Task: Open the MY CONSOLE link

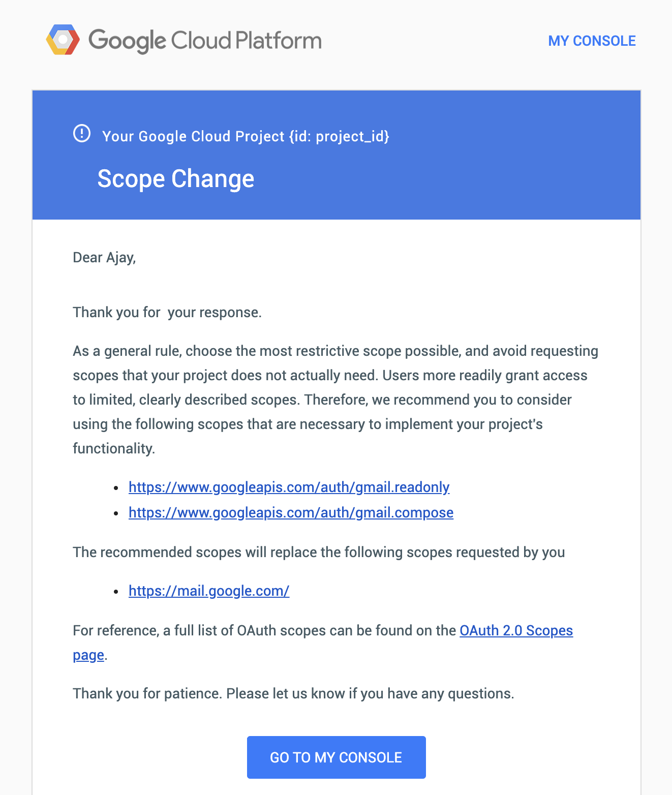Action: 592,41
